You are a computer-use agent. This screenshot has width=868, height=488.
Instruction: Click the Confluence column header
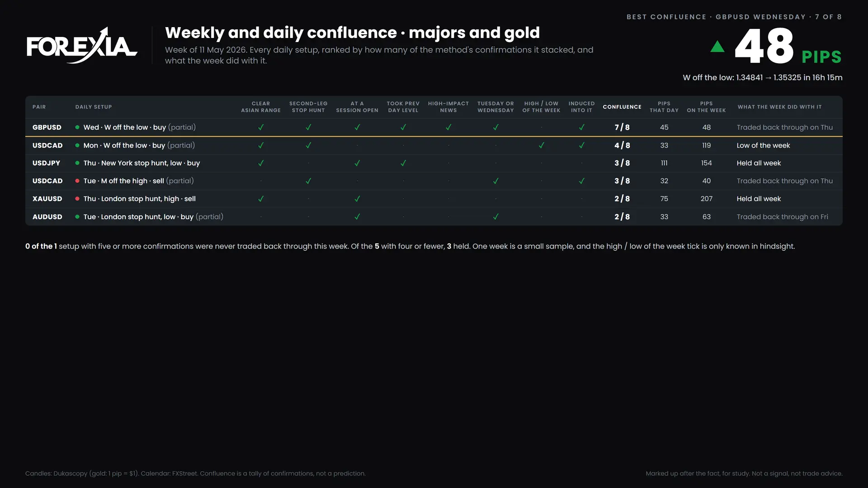coord(622,107)
